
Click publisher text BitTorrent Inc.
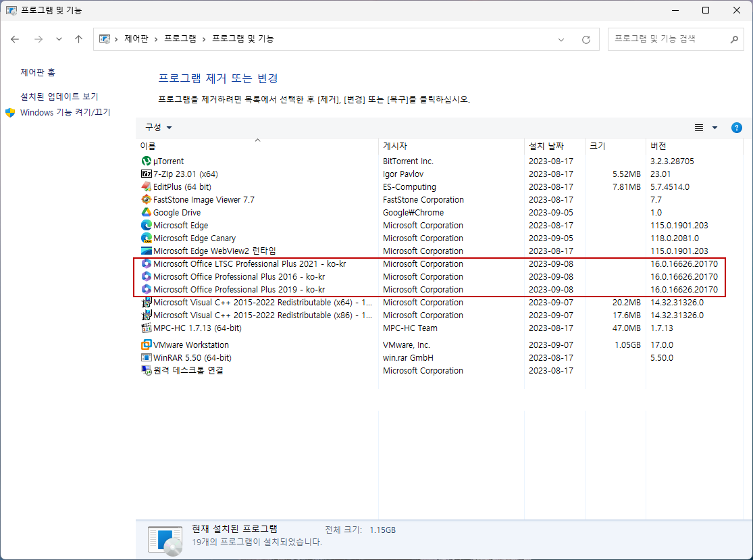point(408,161)
